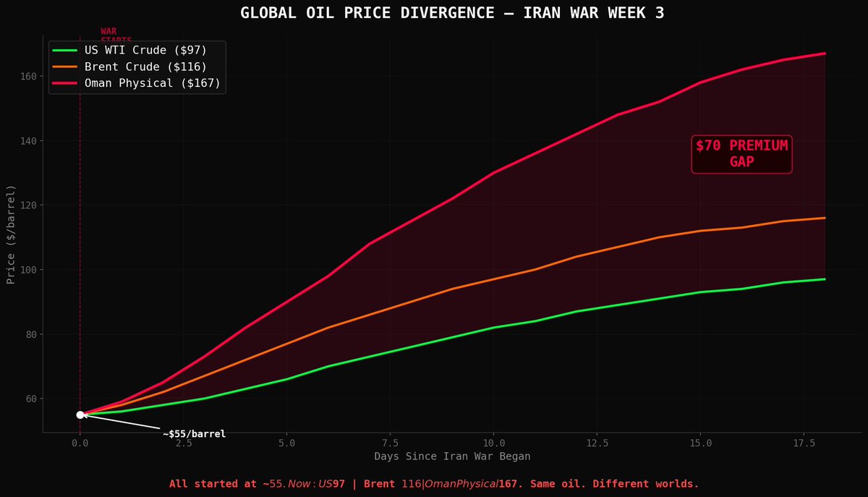Click the x-axis tick label 0.0
Viewport: 868px width, 497px height.
[80, 441]
